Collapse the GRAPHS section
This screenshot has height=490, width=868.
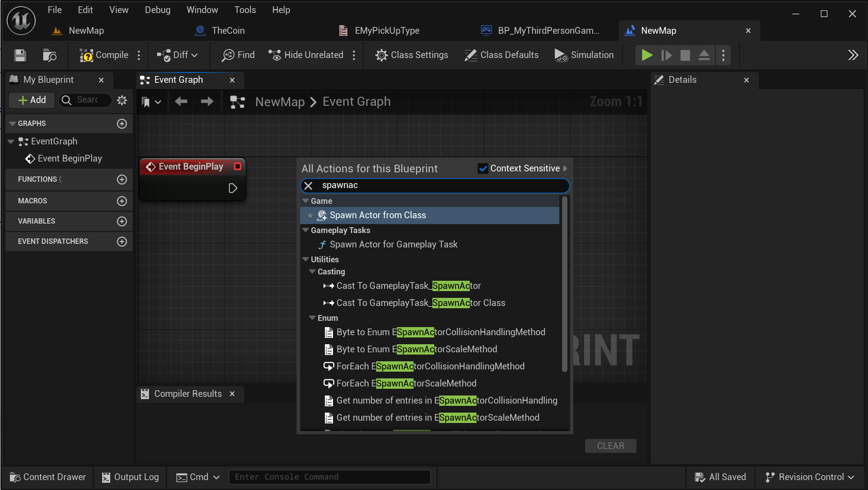(13, 124)
